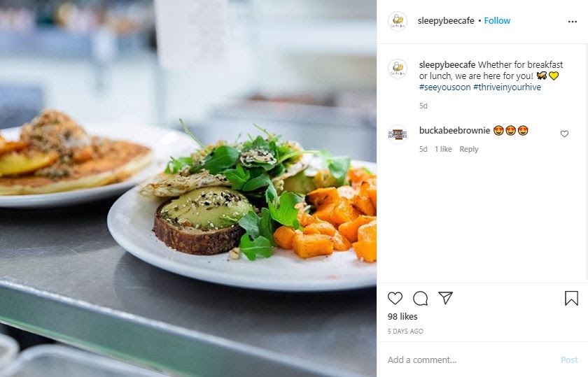Open sleepybeecafe username in header
This screenshot has width=588, height=377.
pyautogui.click(x=446, y=20)
